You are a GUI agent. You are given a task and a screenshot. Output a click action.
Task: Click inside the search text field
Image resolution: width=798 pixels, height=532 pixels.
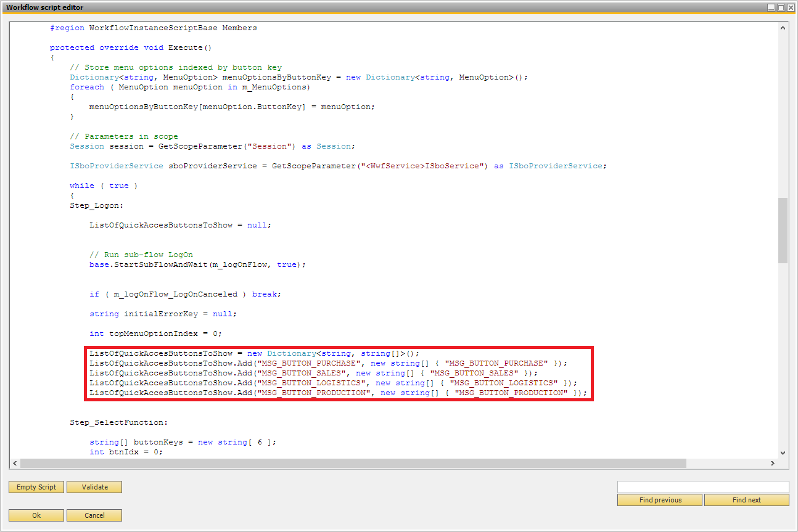pyautogui.click(x=703, y=486)
